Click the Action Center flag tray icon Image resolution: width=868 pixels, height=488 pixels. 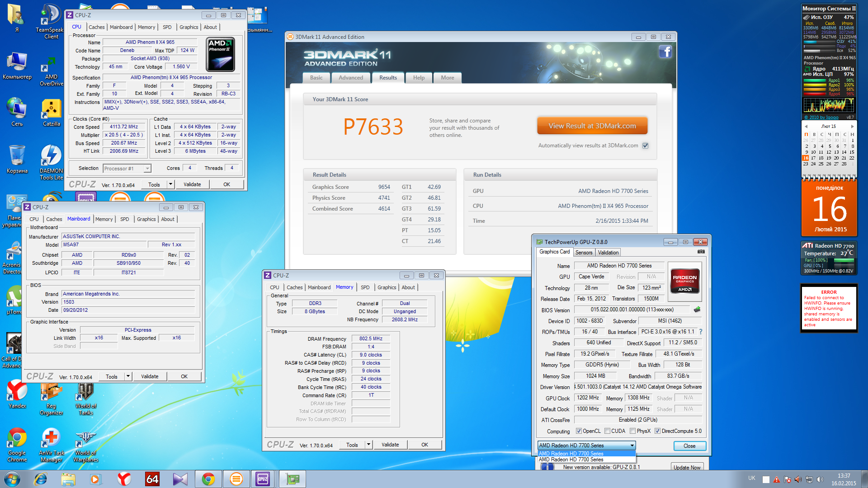pyautogui.click(x=788, y=479)
